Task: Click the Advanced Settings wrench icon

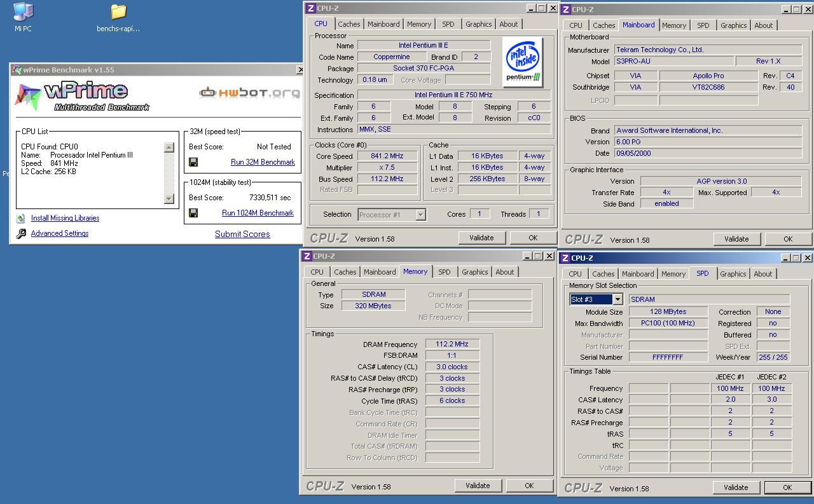Action: tap(21, 234)
